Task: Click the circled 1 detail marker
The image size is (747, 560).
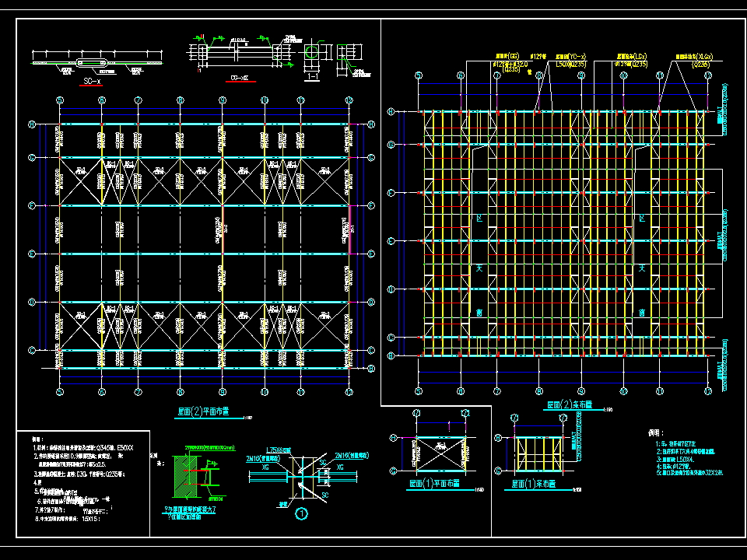Action: click(302, 514)
